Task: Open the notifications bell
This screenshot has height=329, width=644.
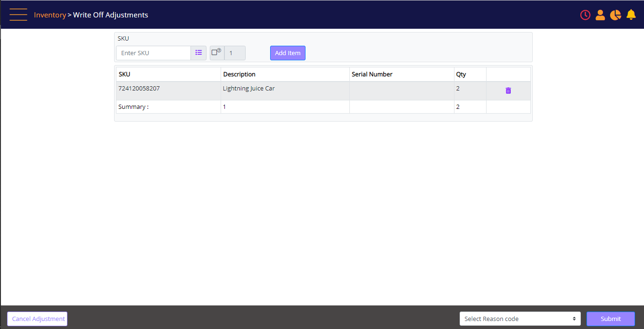Action: [x=631, y=15]
